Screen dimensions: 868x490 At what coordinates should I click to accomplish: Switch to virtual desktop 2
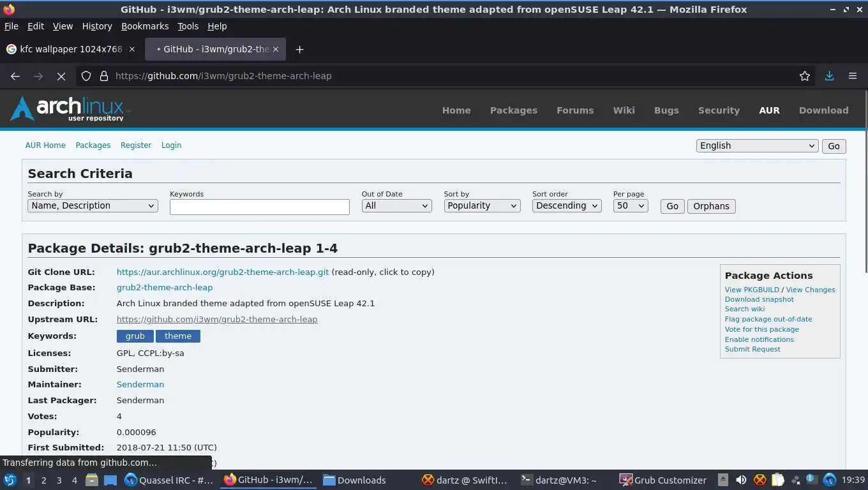[43, 480]
